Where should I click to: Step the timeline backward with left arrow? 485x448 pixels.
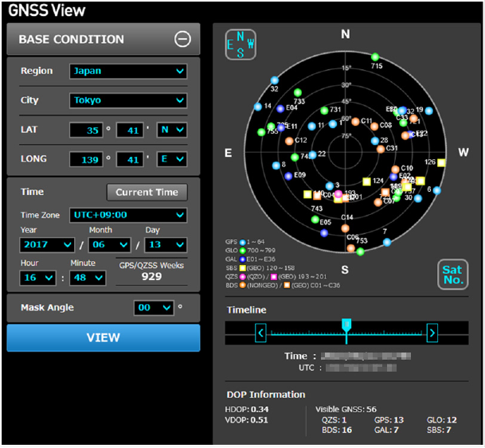point(260,333)
